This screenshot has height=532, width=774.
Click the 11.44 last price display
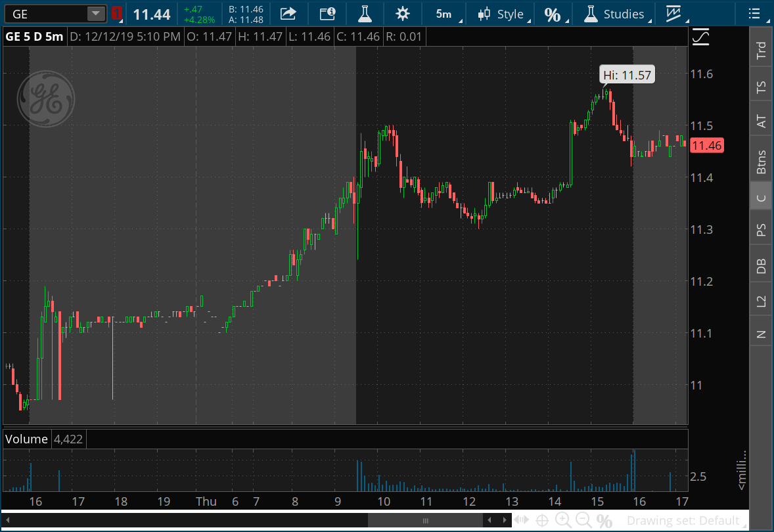(152, 14)
